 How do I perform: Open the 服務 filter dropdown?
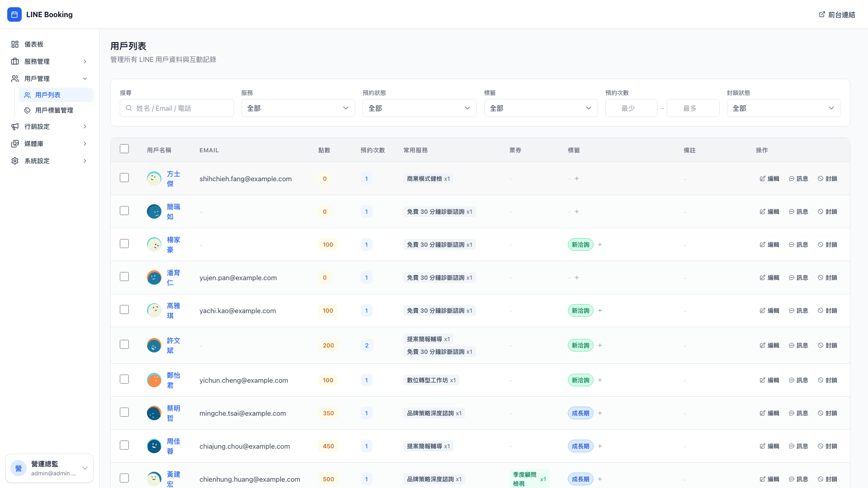pos(298,108)
